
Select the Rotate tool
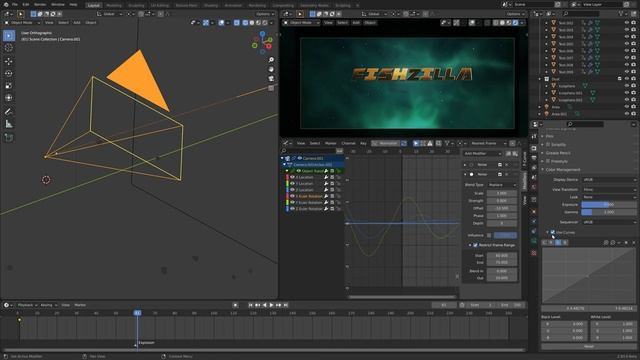(9, 73)
